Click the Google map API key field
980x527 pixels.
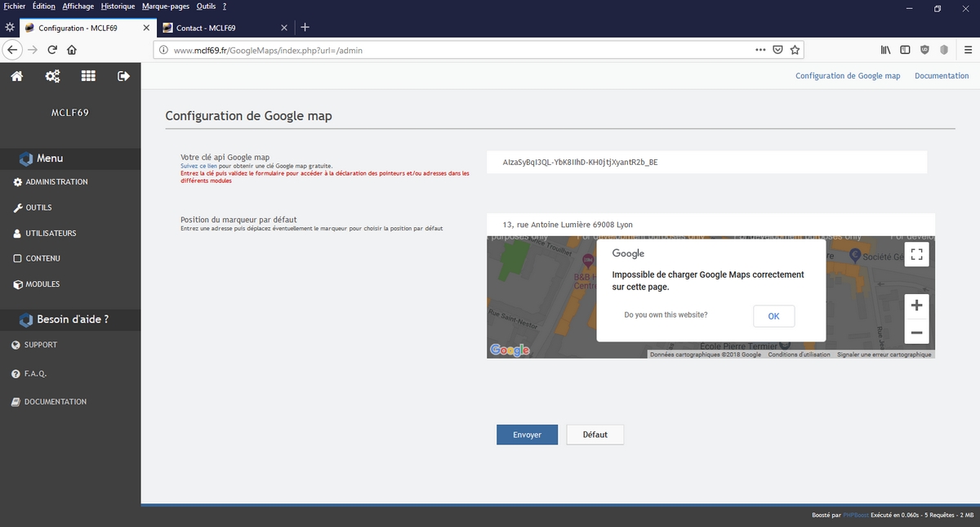[706, 162]
